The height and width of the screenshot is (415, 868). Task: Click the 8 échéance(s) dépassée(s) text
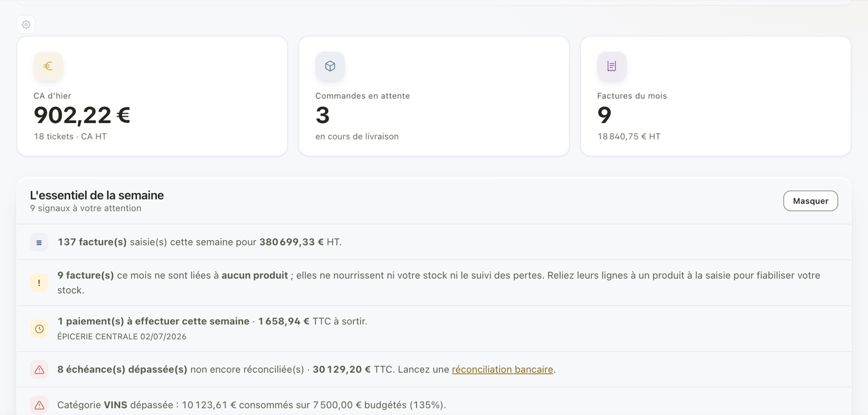point(122,369)
